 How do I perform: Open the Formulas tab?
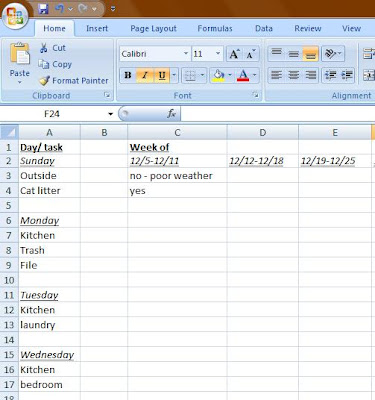[x=215, y=29]
